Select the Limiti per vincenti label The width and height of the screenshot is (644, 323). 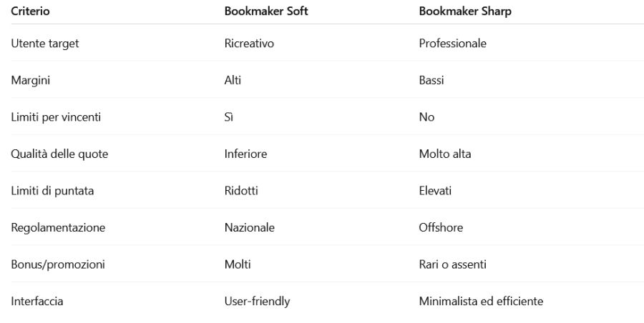[x=56, y=117]
